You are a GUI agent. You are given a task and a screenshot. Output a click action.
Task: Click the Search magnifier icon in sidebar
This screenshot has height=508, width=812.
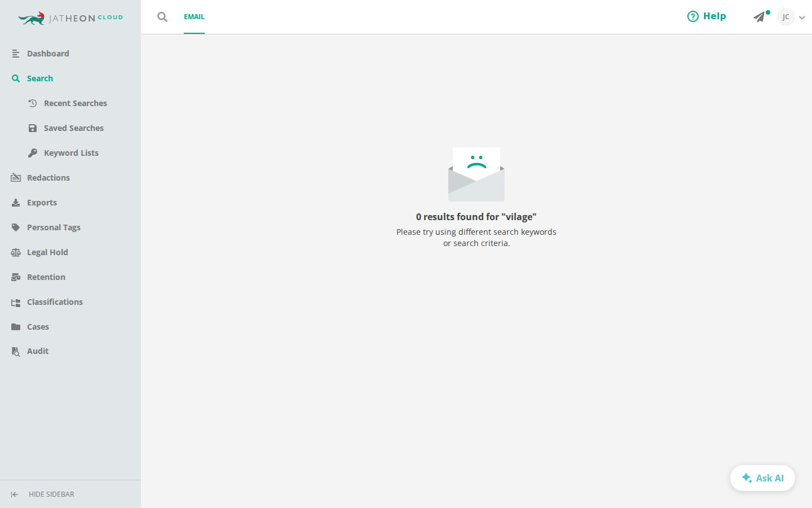tap(16, 78)
